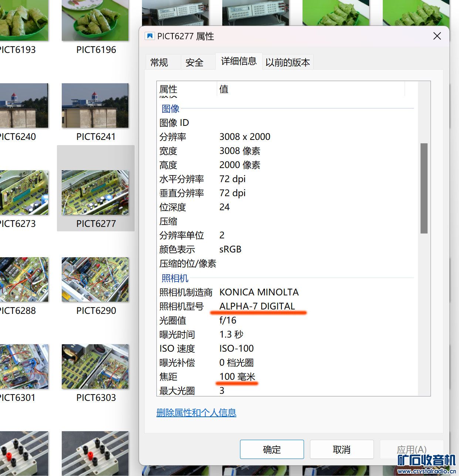This screenshot has width=459, height=476.
Task: Select the 宽度 3008 像素 row
Action: 287,151
